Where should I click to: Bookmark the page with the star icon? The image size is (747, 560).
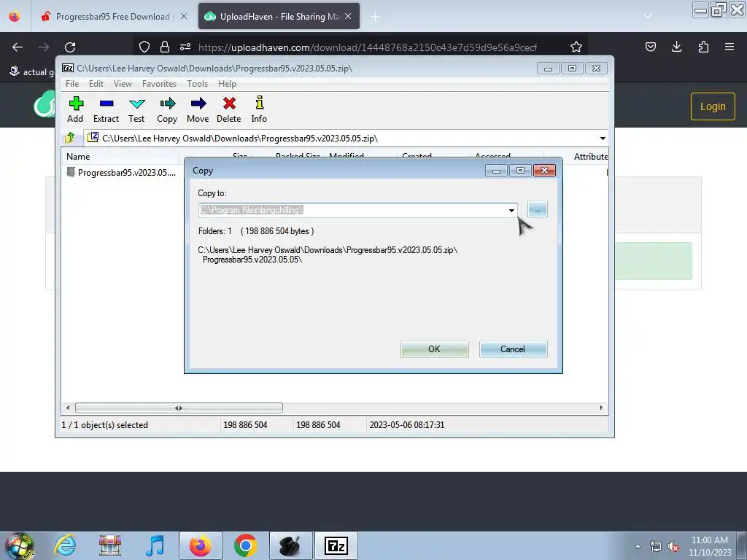pyautogui.click(x=576, y=47)
